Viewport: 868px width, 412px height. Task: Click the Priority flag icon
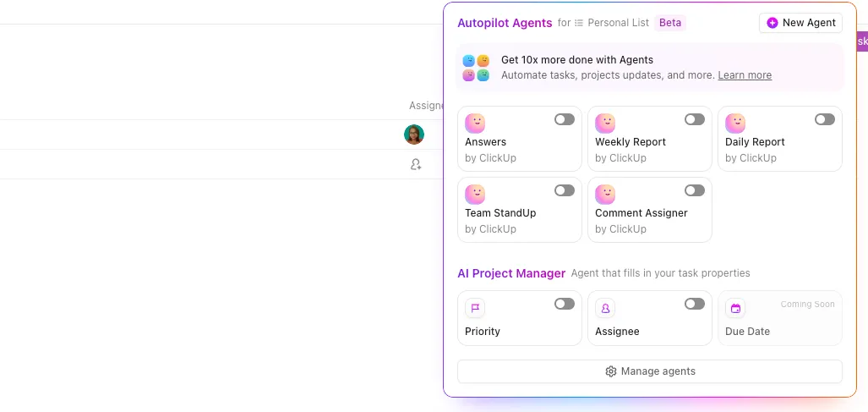pos(475,309)
